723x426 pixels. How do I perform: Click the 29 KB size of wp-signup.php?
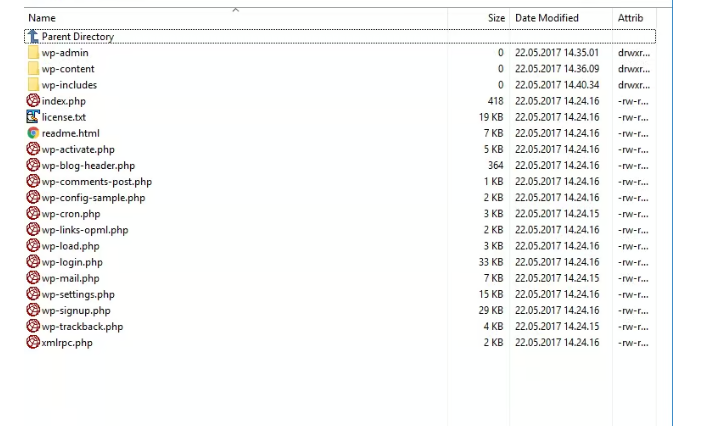[x=491, y=311]
